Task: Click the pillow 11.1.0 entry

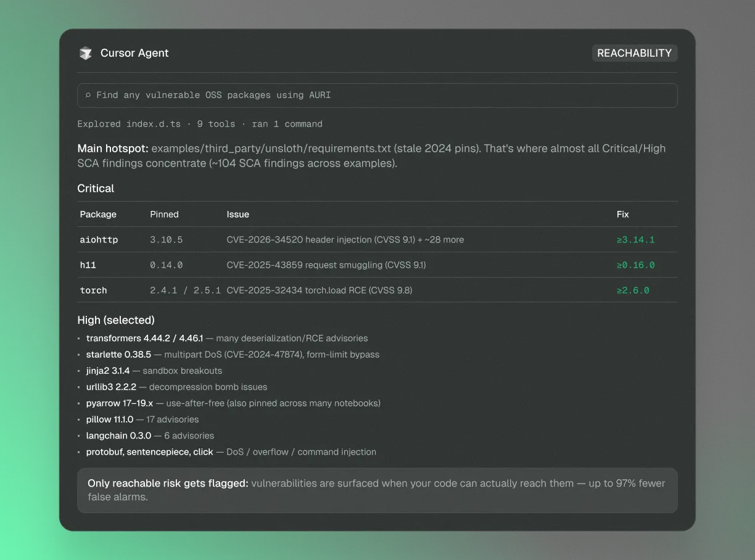Action: pyautogui.click(x=142, y=419)
